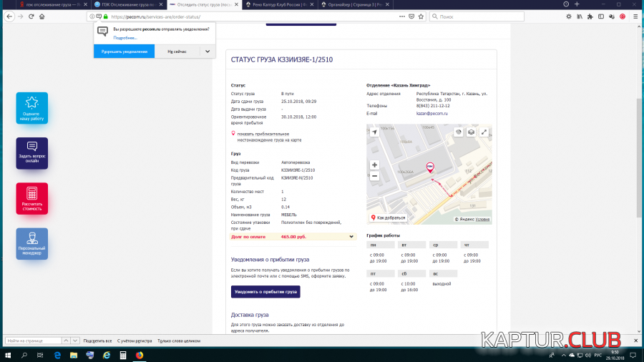The height and width of the screenshot is (362, 644).
Task: Go to browser Home page
Action: pos(42,16)
